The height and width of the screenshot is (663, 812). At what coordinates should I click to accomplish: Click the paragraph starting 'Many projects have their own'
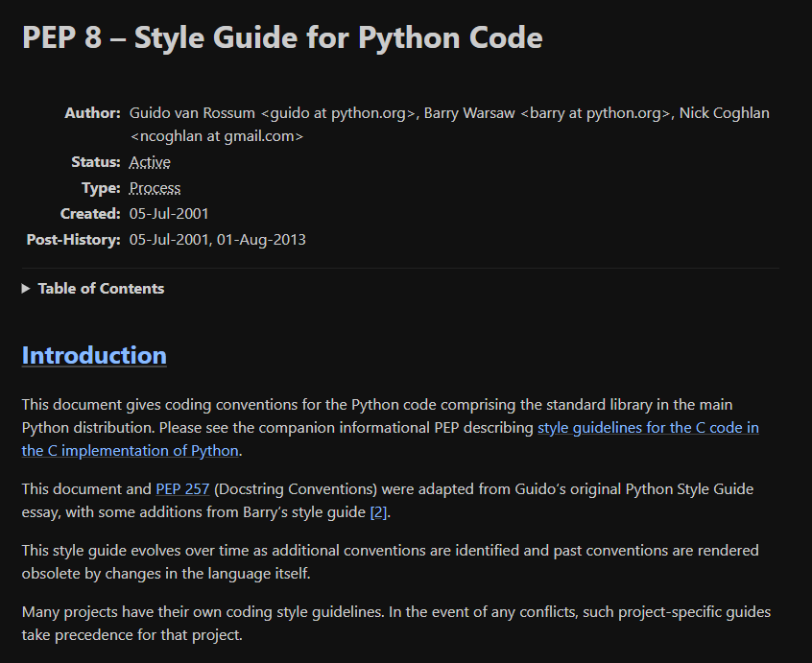(x=396, y=623)
